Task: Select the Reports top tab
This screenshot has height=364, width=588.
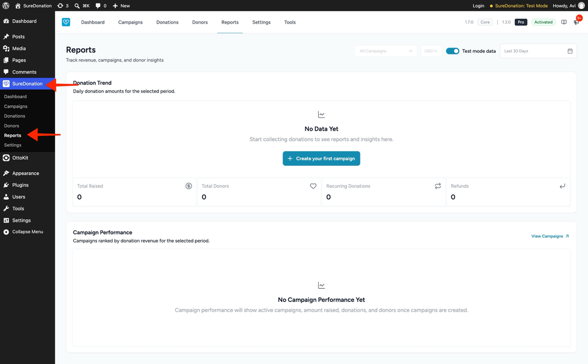Action: [x=230, y=22]
